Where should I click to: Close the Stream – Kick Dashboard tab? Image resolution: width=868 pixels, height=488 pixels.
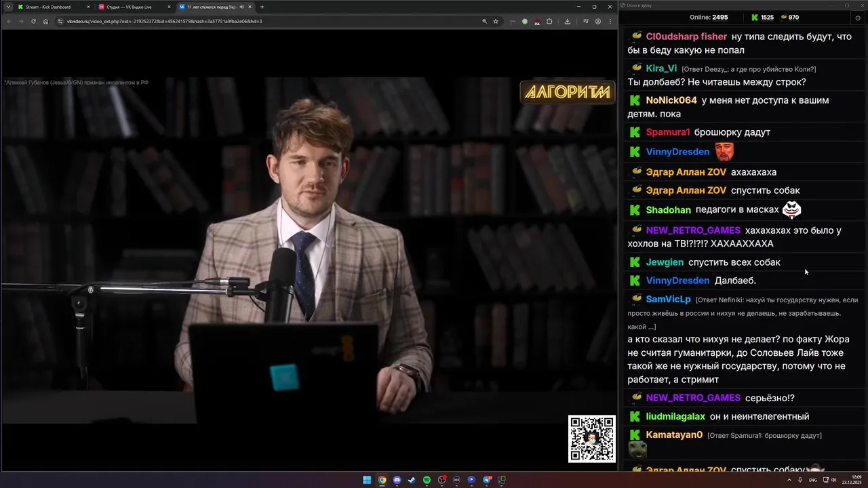89,7
